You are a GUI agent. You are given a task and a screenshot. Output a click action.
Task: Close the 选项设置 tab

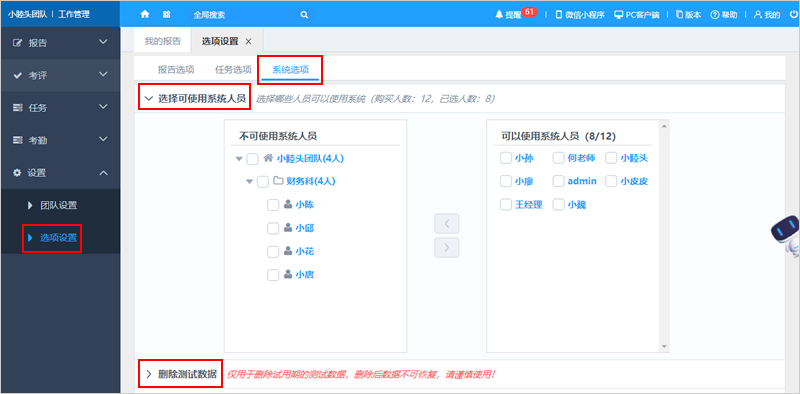(x=248, y=42)
